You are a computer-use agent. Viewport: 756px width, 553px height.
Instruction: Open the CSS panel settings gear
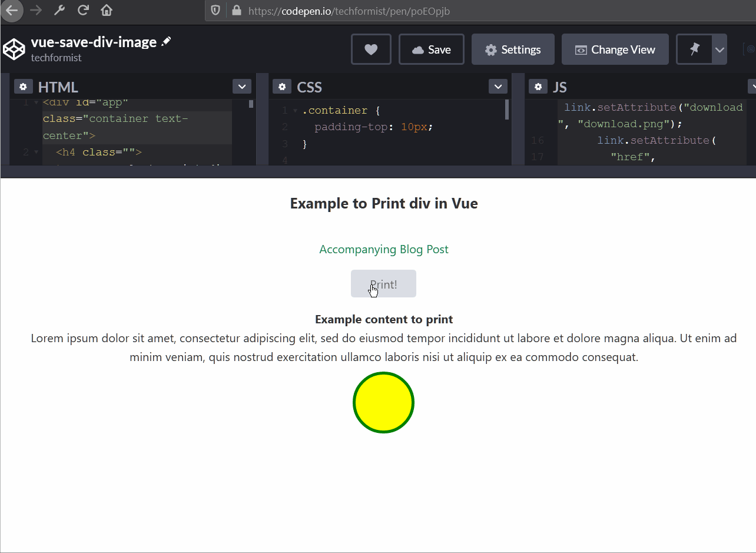(282, 86)
